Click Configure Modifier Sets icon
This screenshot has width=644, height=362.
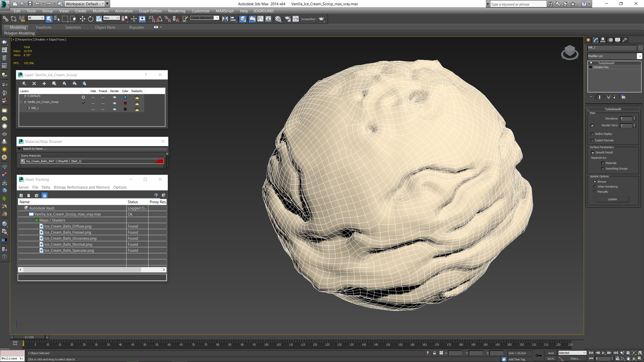pos(623,97)
